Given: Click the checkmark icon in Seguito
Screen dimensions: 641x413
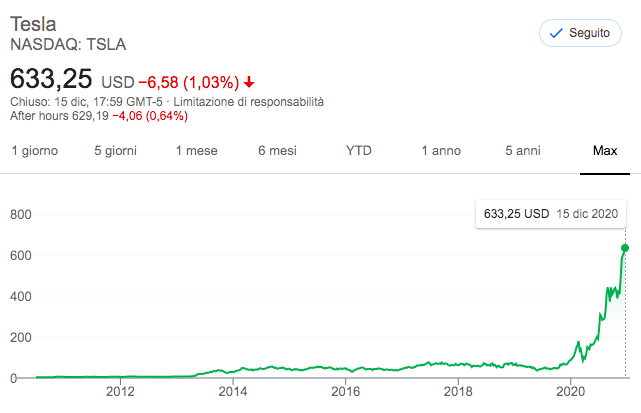Looking at the screenshot, I should pos(556,33).
